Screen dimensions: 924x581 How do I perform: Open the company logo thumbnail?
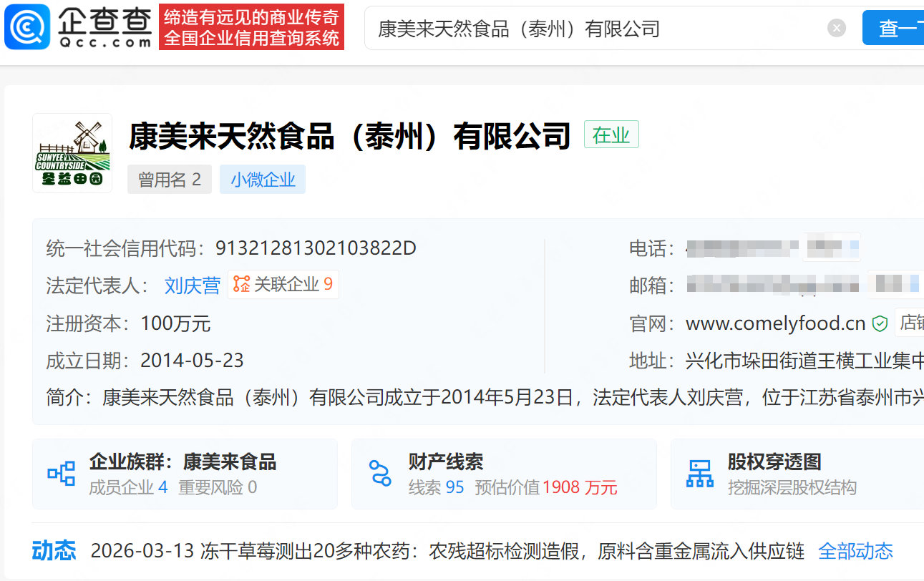[x=72, y=153]
